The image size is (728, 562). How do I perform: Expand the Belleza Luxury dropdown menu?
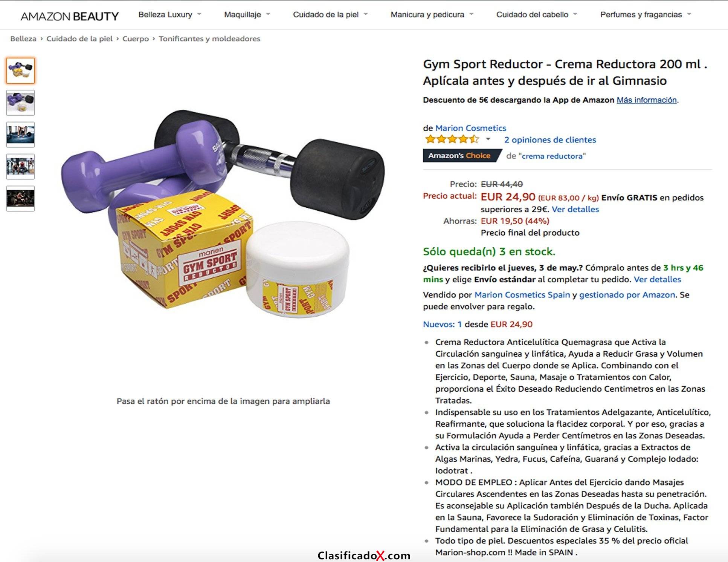(170, 14)
